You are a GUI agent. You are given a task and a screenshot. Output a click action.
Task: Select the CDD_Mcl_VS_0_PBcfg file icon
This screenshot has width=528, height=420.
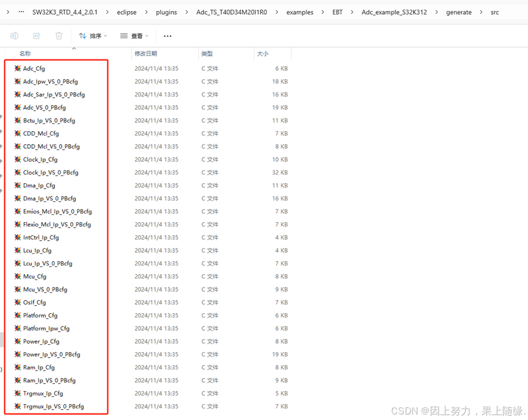coord(18,147)
